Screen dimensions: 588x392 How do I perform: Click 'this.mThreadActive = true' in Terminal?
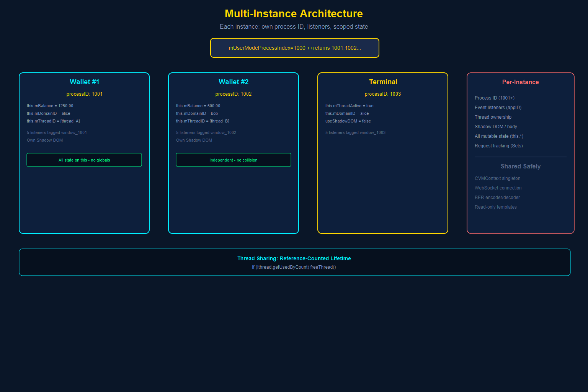(350, 106)
